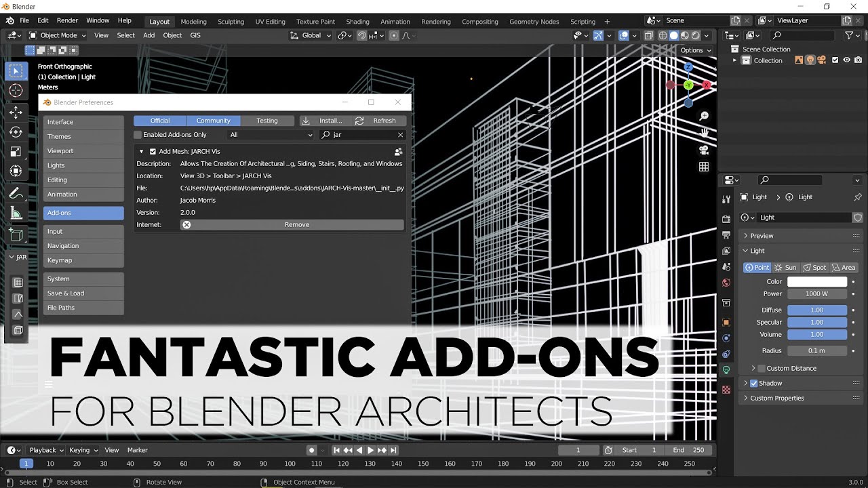This screenshot has width=868, height=488.
Task: Collapse the JARCH Vis add-on details
Action: 142,152
